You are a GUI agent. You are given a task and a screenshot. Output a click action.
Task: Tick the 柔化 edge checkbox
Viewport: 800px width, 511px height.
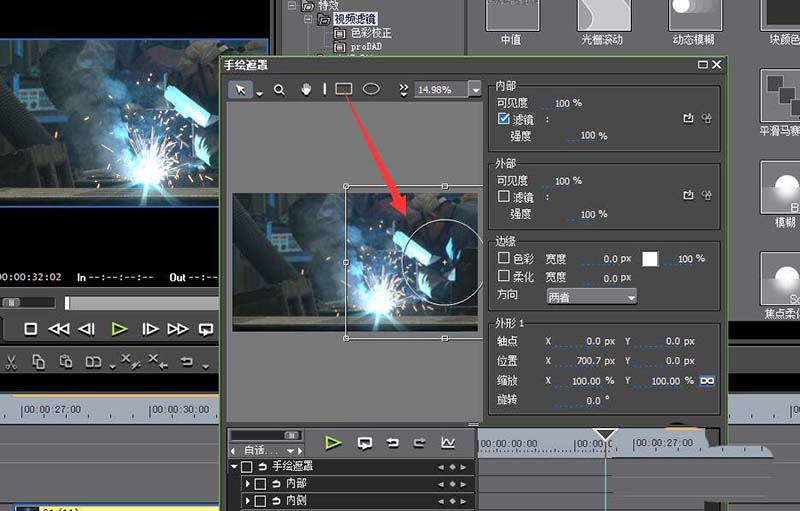coord(504,277)
